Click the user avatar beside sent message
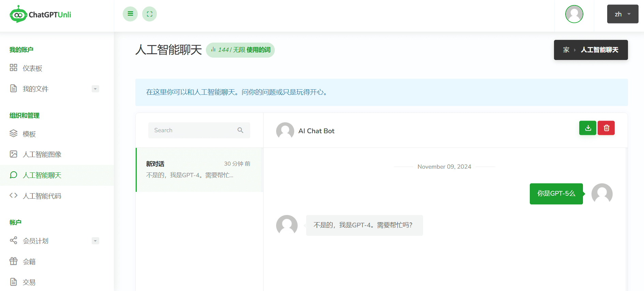This screenshot has height=291, width=644. (x=602, y=194)
